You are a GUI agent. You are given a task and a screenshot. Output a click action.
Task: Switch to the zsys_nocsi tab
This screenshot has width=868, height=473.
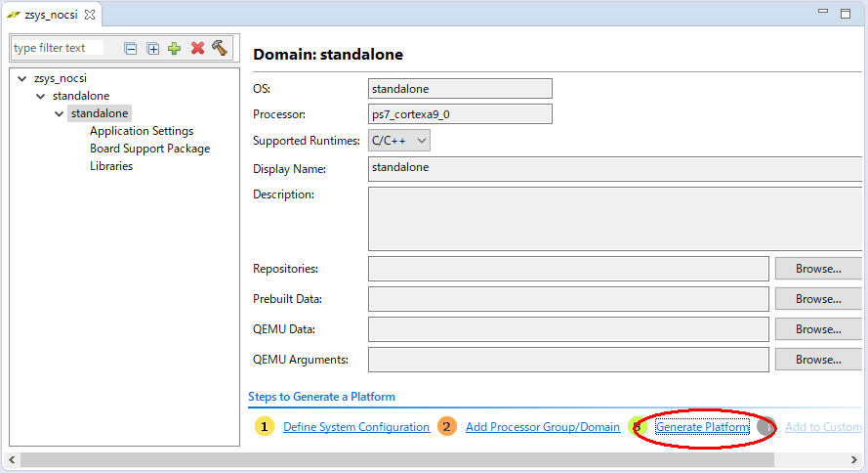point(49,15)
